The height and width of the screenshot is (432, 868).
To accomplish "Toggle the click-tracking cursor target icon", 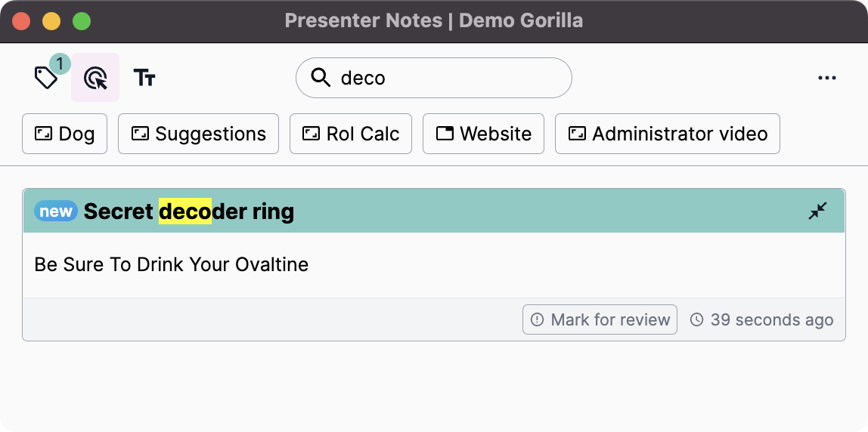I will (95, 78).
